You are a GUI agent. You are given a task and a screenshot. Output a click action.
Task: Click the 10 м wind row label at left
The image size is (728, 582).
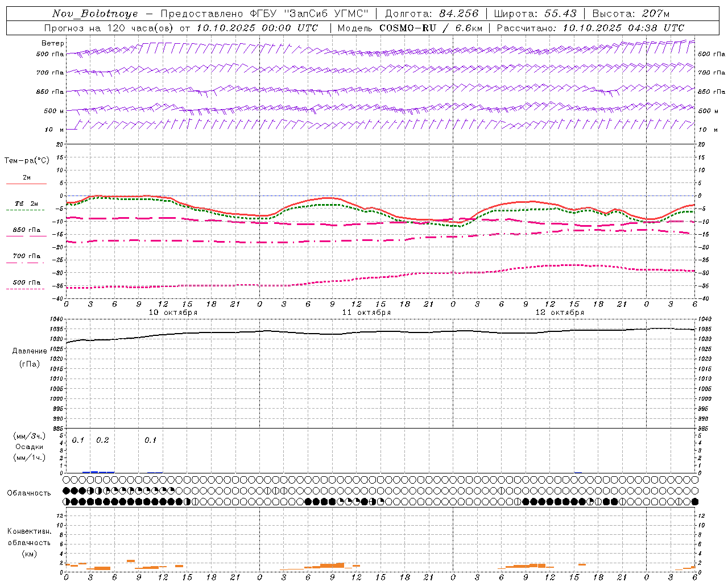coord(55,130)
